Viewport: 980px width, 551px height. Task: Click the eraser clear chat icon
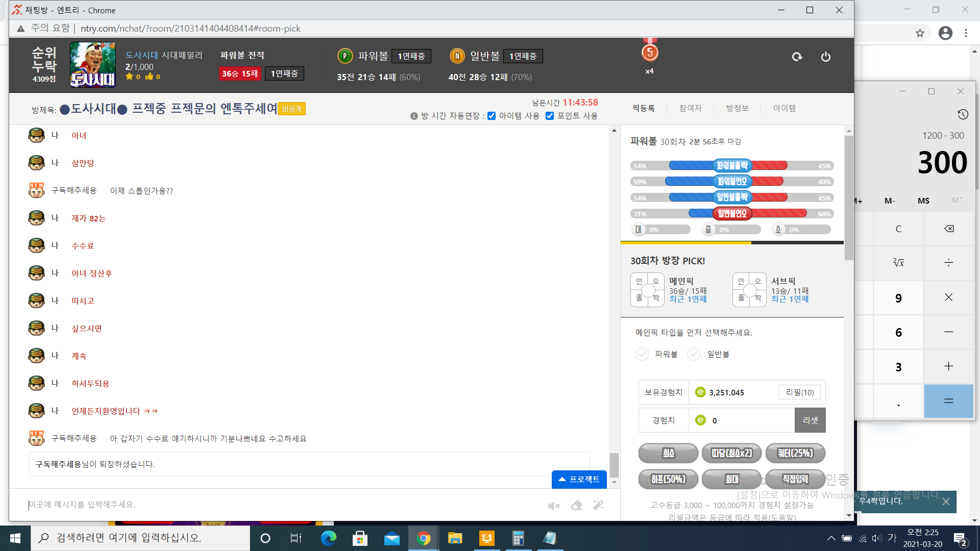(577, 505)
